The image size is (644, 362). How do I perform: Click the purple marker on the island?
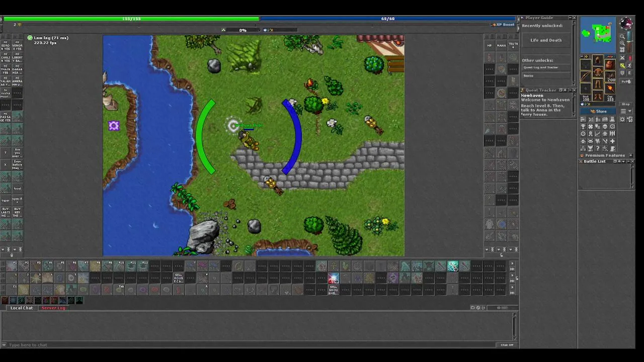[x=114, y=126]
